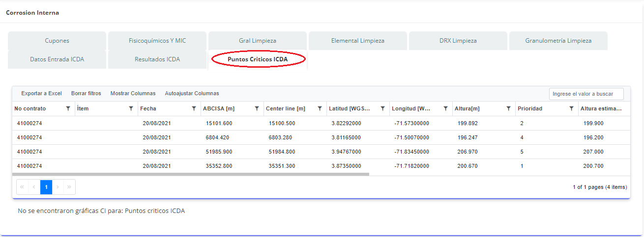The width and height of the screenshot is (644, 237).
Task: Click the search value input field
Action: [586, 94]
